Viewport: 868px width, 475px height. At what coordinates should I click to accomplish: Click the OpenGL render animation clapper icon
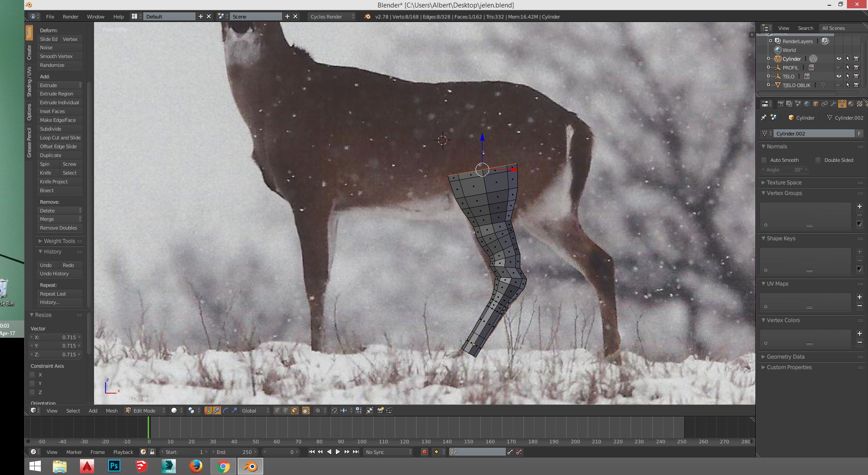point(389,410)
